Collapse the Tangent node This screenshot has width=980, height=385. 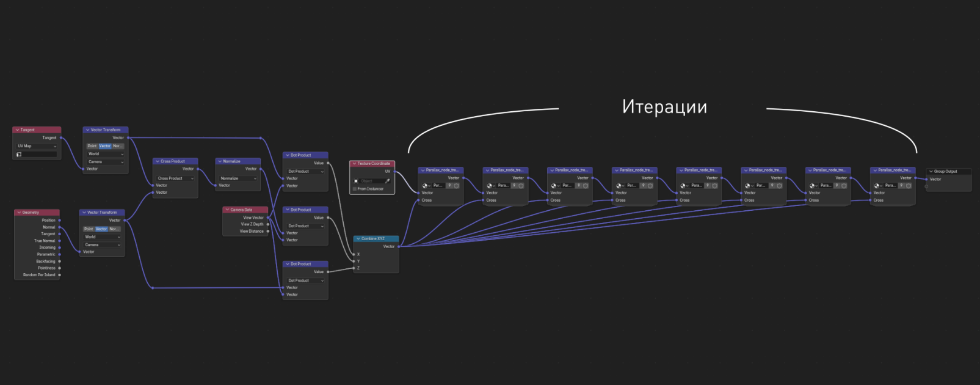18,130
